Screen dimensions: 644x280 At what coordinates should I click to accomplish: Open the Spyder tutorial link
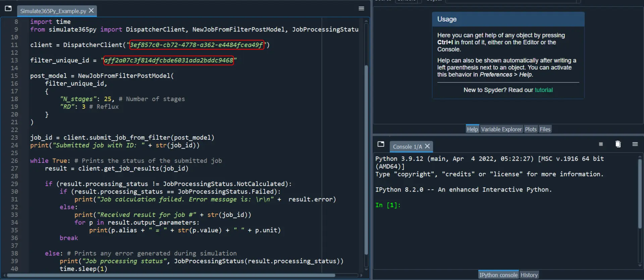point(544,90)
